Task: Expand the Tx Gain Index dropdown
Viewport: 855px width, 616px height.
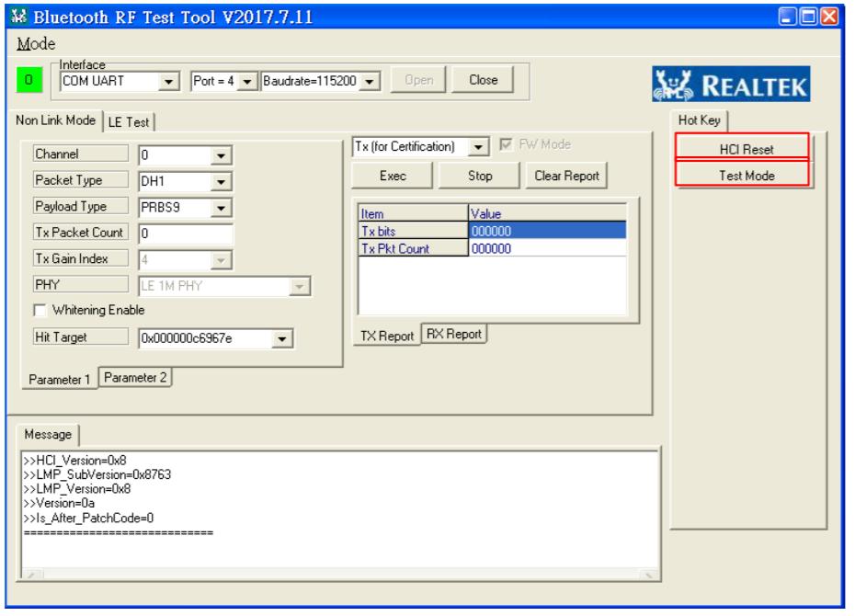Action: (221, 260)
